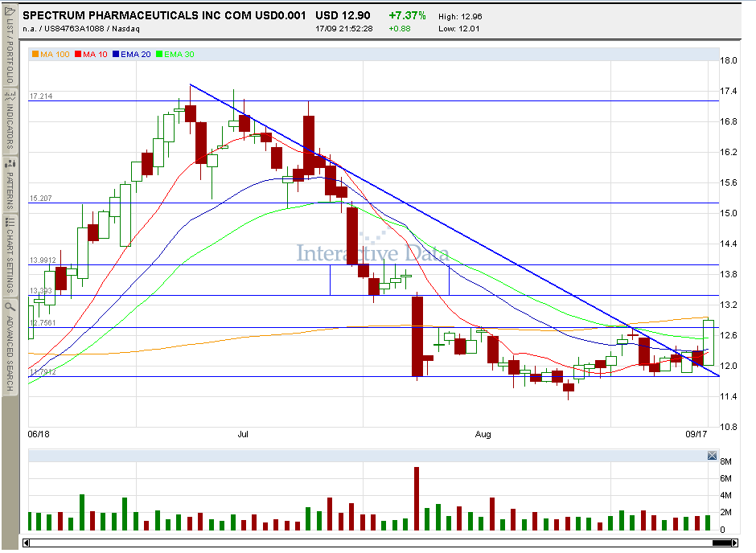756x553 pixels.
Task: Select the MA 100 legend label
Action: [x=55, y=54]
